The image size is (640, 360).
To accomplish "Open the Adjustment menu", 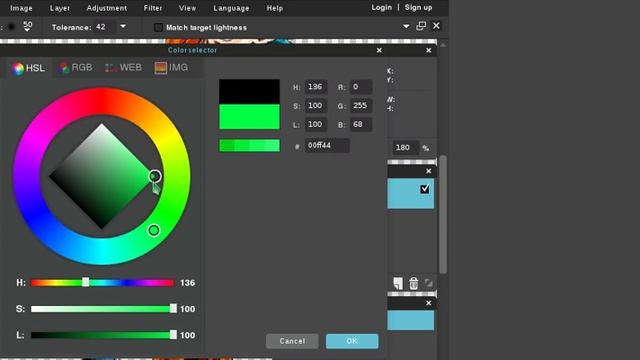I will [107, 8].
